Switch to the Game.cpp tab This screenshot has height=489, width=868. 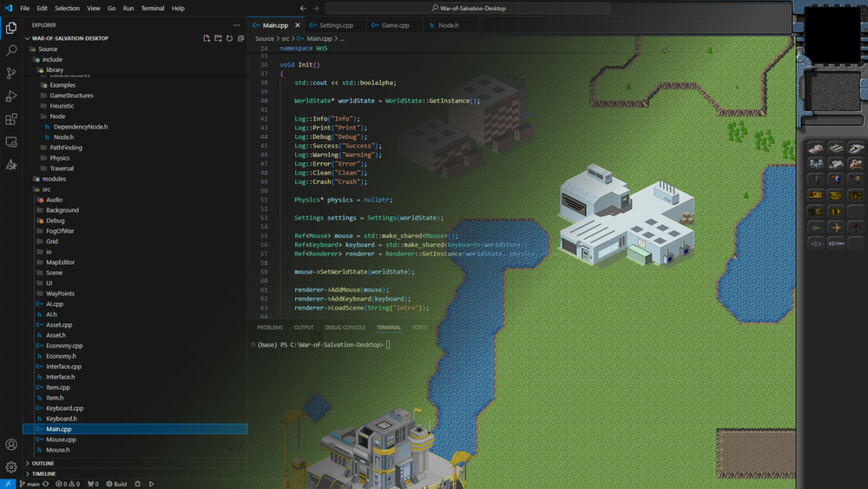point(395,25)
